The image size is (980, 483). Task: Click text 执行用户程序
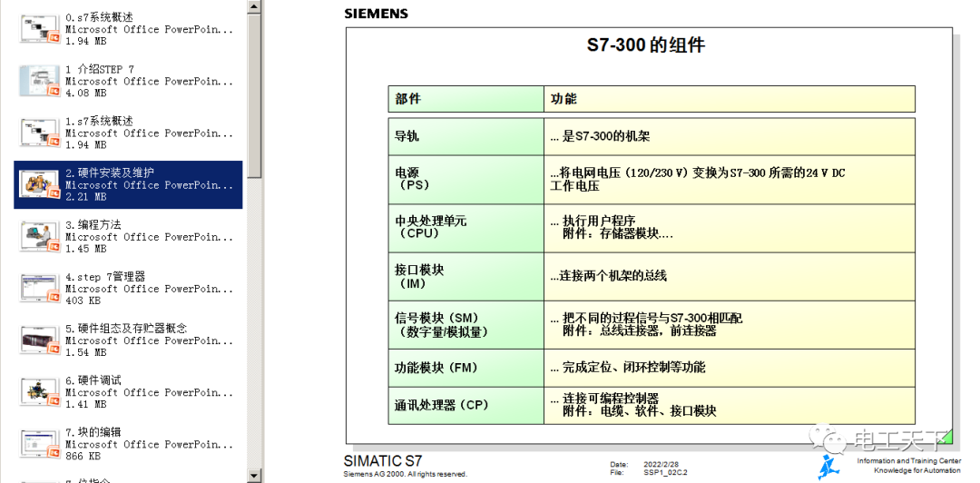[x=599, y=221]
